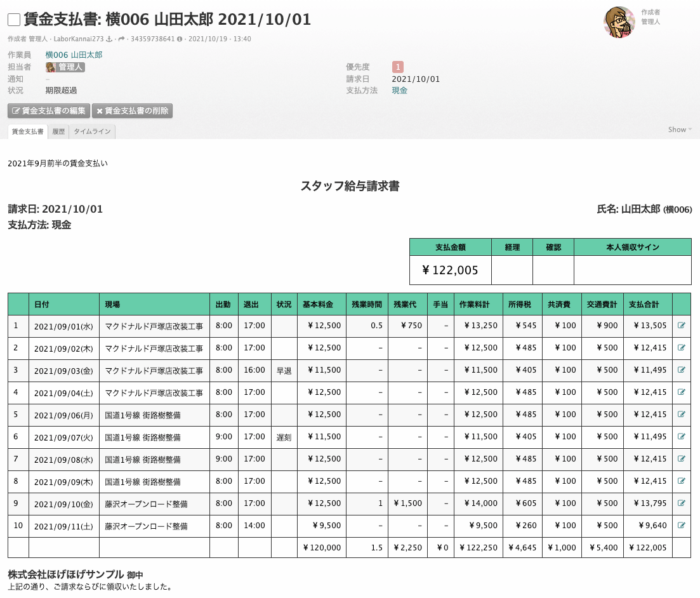Open the タイムライン tab

pos(92,131)
